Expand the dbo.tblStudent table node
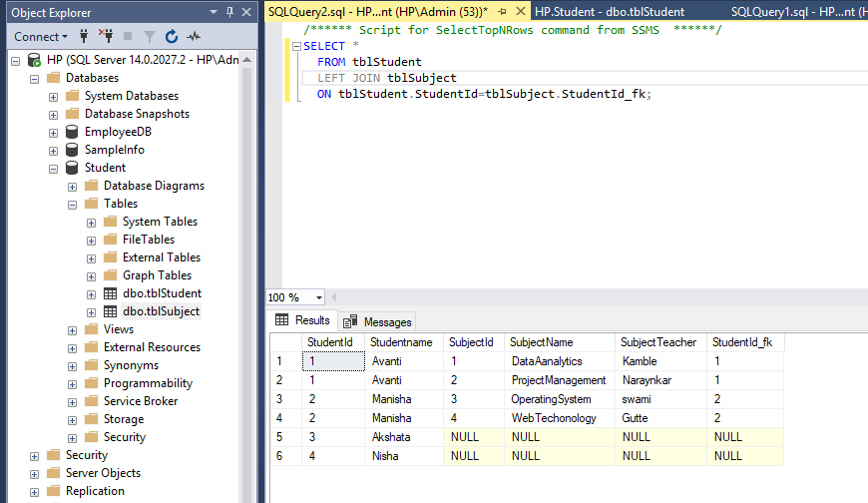Image resolution: width=868 pixels, height=503 pixels. [92, 294]
